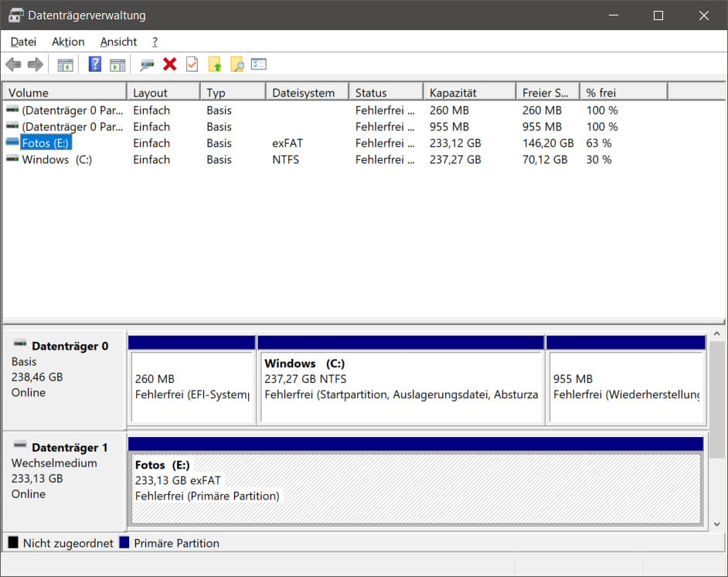Click the red X delete icon
This screenshot has height=577, width=728.
point(170,64)
